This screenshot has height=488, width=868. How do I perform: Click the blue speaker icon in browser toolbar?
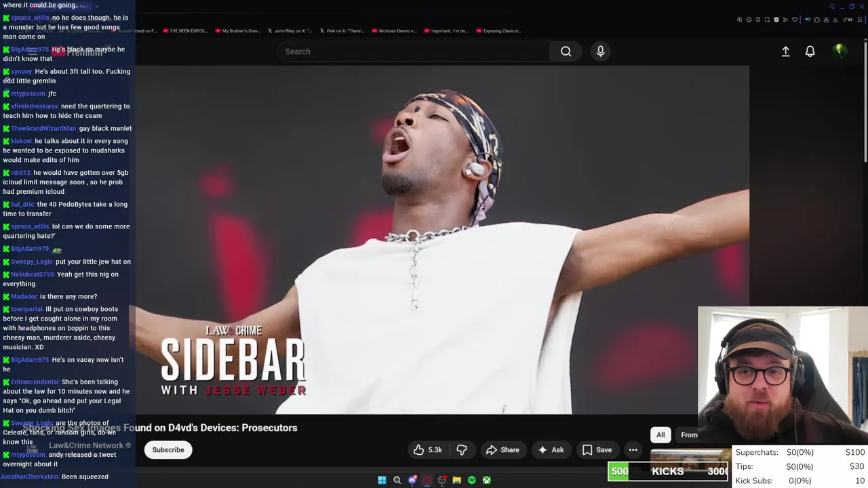(808, 20)
